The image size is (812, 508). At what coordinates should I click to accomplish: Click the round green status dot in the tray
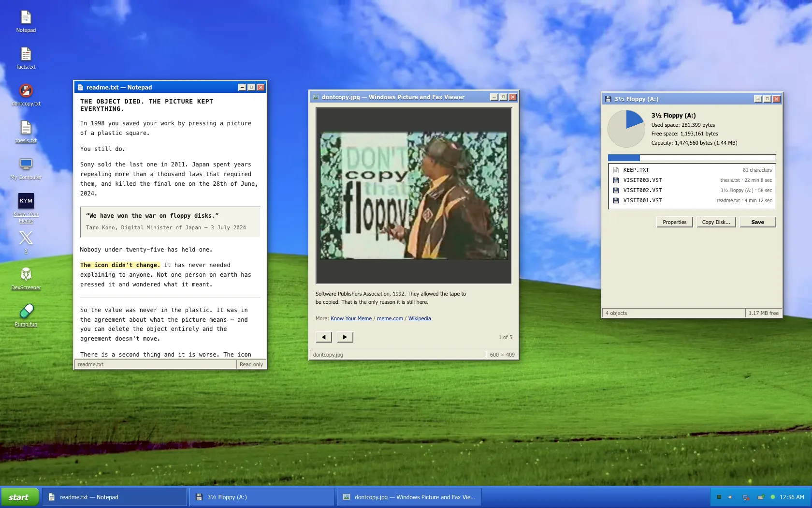click(773, 497)
